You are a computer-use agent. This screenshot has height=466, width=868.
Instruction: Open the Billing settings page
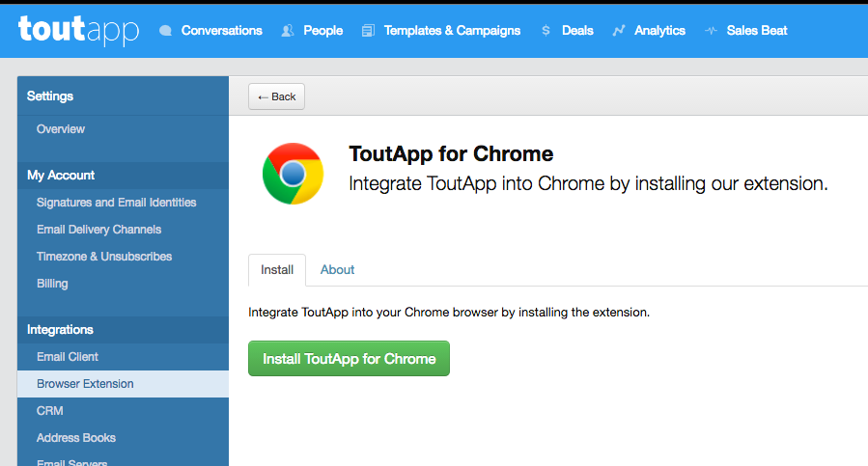pos(52,284)
